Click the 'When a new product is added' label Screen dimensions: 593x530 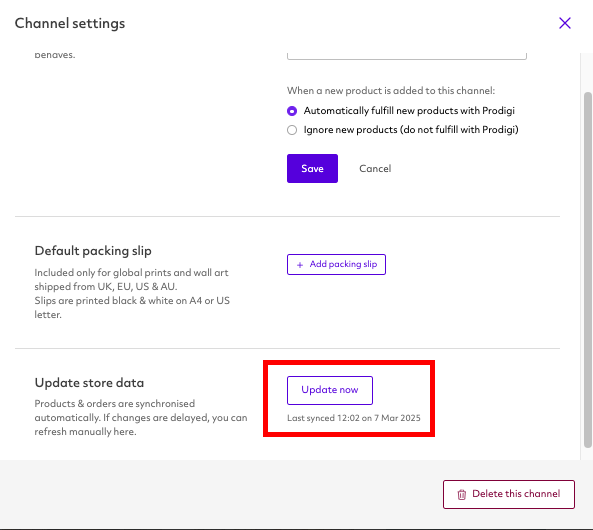(391, 91)
